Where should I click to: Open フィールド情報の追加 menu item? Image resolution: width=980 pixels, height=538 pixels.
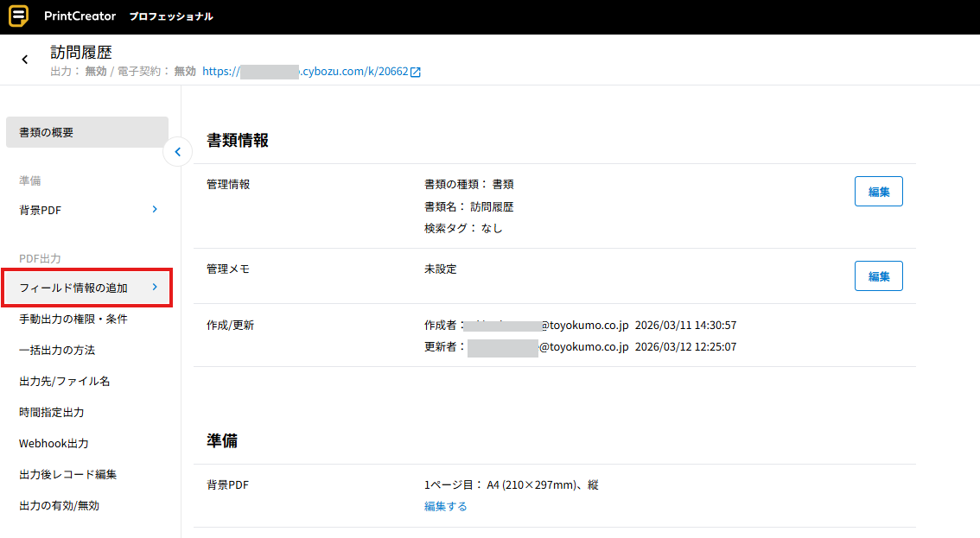point(73,288)
